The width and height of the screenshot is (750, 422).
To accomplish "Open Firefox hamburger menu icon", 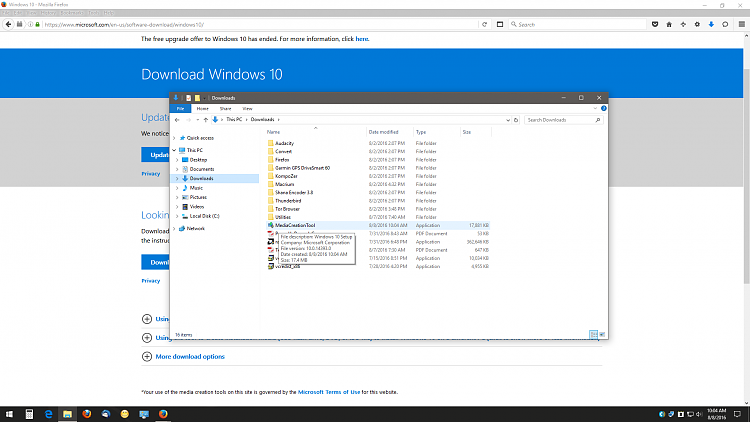I will point(742,24).
